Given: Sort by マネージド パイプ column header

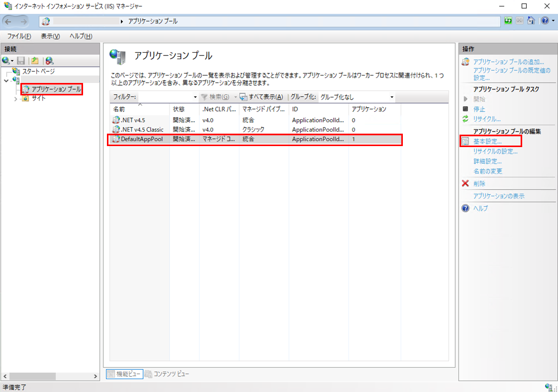Looking at the screenshot, I should (x=264, y=109).
